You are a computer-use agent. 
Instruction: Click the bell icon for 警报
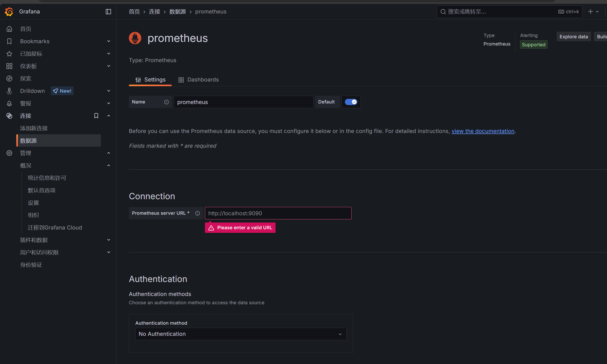pos(9,103)
